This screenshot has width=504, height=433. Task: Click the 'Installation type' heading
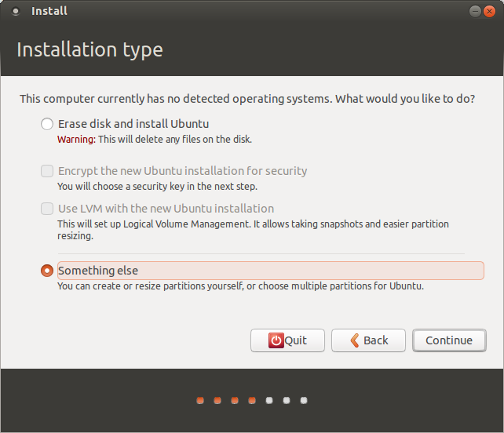[90, 49]
